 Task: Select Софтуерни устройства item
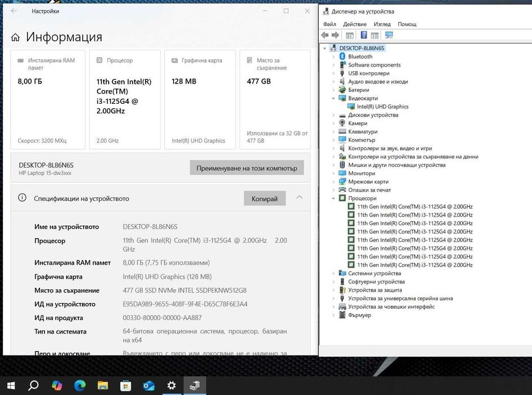[376, 282]
